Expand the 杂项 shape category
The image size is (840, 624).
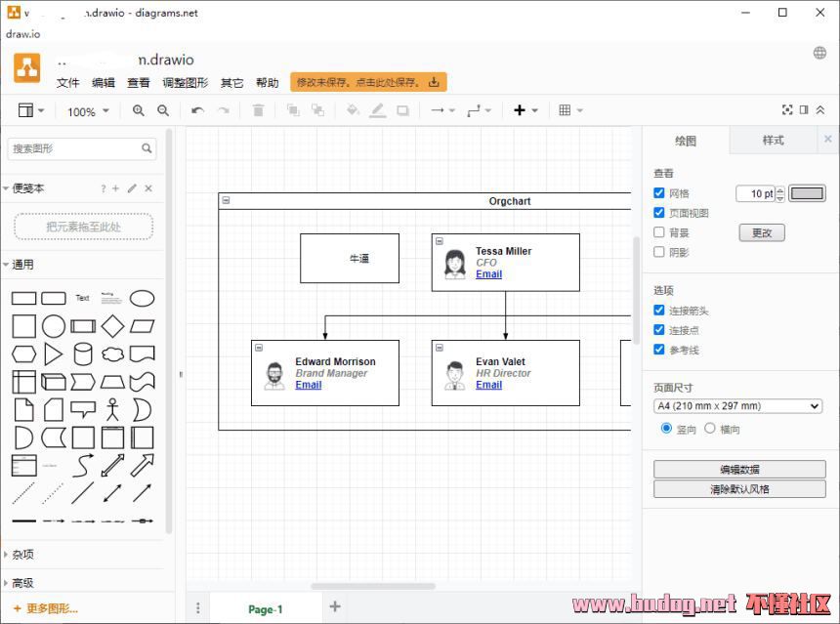pos(23,555)
